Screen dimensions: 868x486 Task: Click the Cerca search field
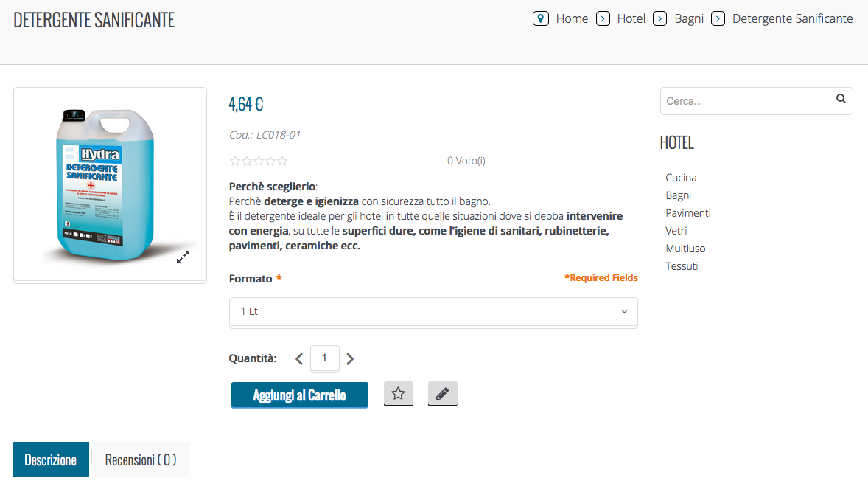pos(746,101)
